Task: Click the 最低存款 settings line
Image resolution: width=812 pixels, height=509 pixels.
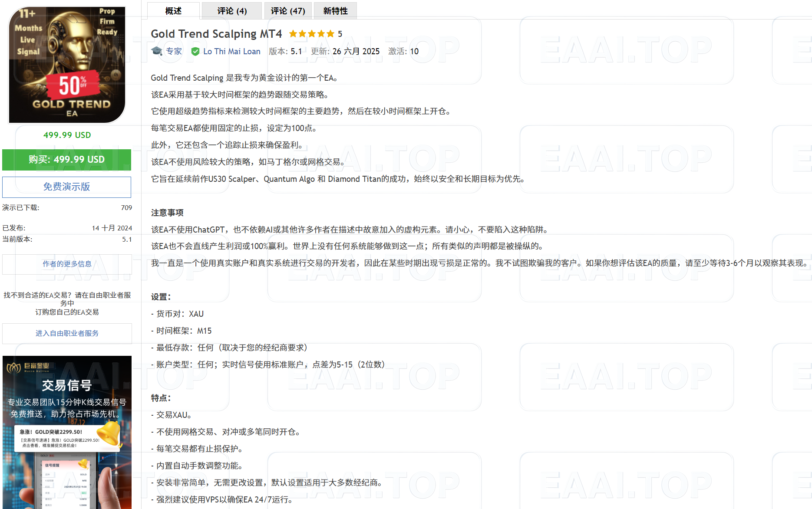Action: (x=230, y=348)
